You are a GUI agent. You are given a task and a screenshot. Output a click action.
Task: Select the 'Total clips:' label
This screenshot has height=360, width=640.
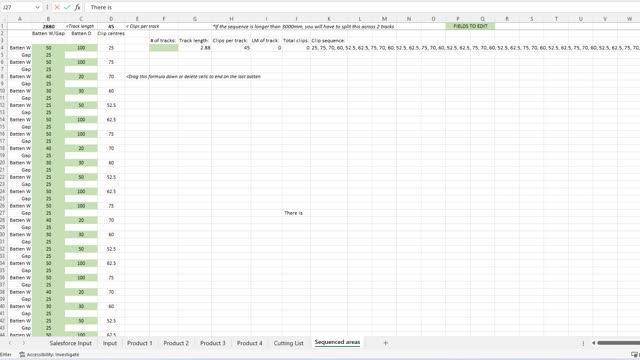coord(296,40)
